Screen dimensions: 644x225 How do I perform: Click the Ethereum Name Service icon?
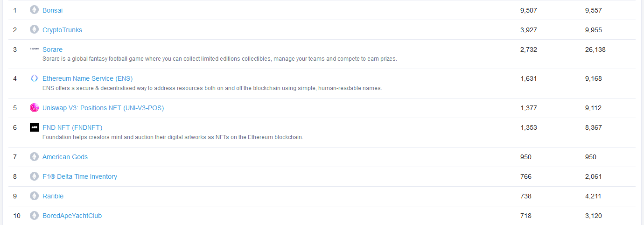click(x=34, y=78)
